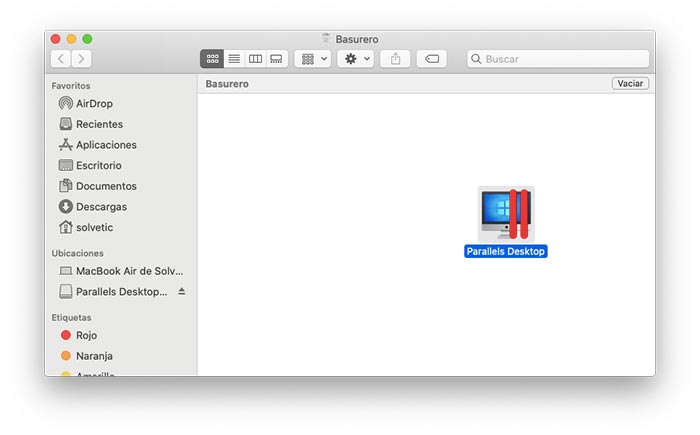Image resolution: width=700 pixels, height=435 pixels.
Task: Click the Descargas download arrow icon
Action: coord(66,206)
